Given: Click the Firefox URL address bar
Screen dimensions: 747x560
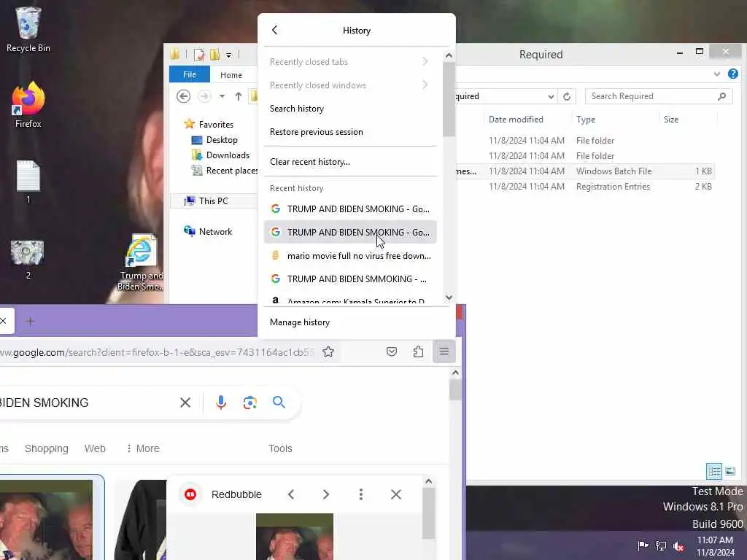Looking at the screenshot, I should [158, 352].
